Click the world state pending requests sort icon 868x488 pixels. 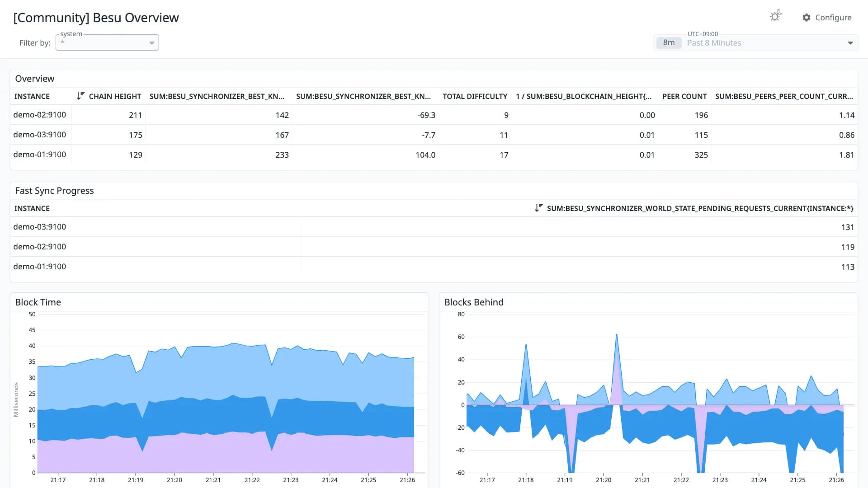(x=538, y=208)
